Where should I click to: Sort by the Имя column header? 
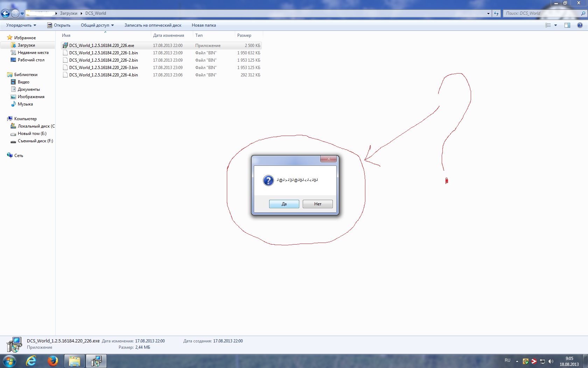(x=106, y=35)
